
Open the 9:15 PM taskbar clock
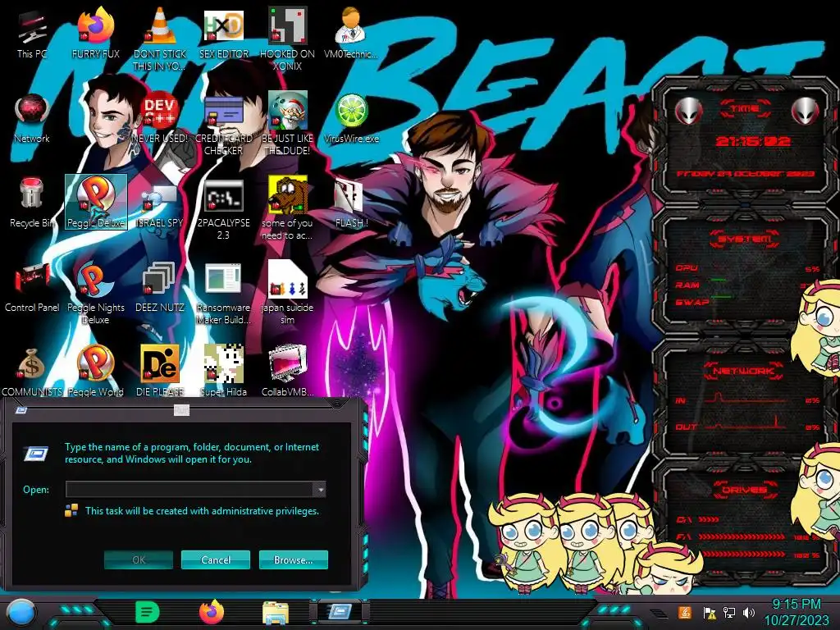pyautogui.click(x=796, y=612)
